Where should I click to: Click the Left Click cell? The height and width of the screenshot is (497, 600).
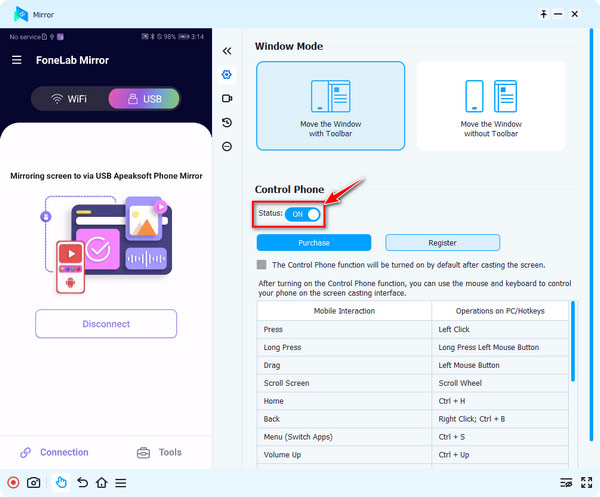(500, 329)
